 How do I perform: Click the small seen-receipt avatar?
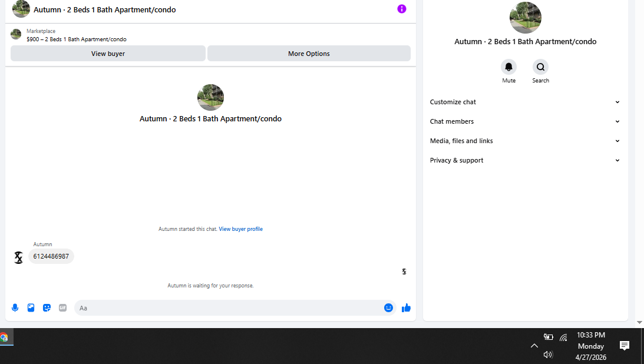404,272
